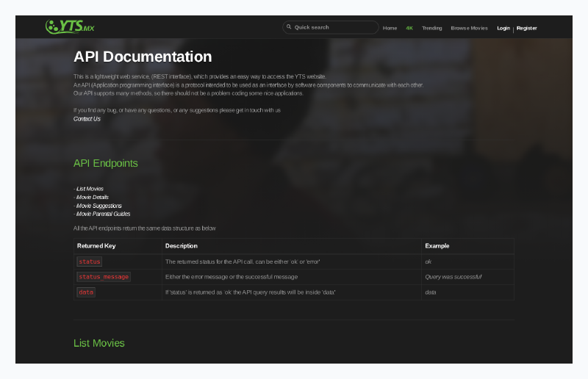
Task: Open Browse Movies in navigation
Action: [x=469, y=28]
